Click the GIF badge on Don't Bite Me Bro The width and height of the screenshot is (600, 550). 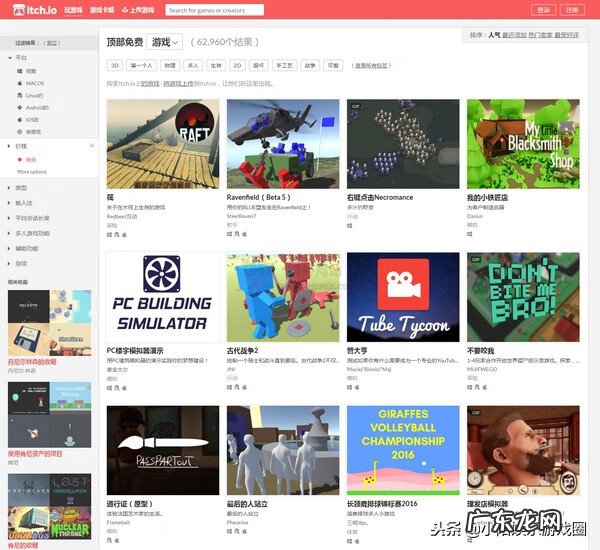click(476, 259)
